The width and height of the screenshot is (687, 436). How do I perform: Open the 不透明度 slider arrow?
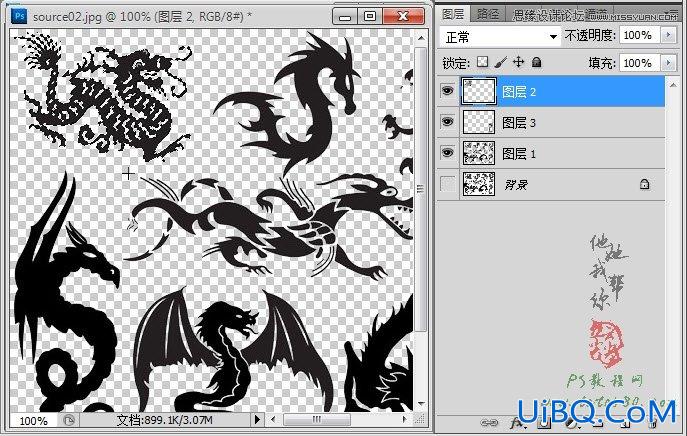click(668, 35)
